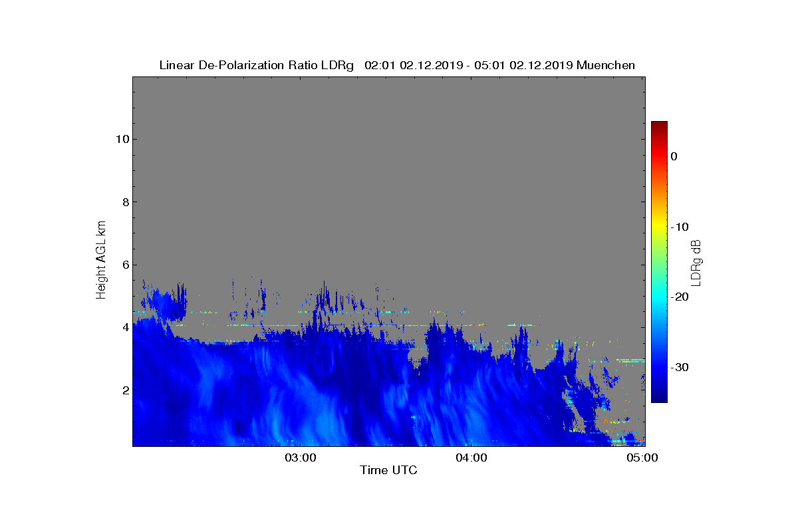Viewport: 798px width, 532px height.
Task: Click the '05:00' time tick label
Action: click(642, 458)
